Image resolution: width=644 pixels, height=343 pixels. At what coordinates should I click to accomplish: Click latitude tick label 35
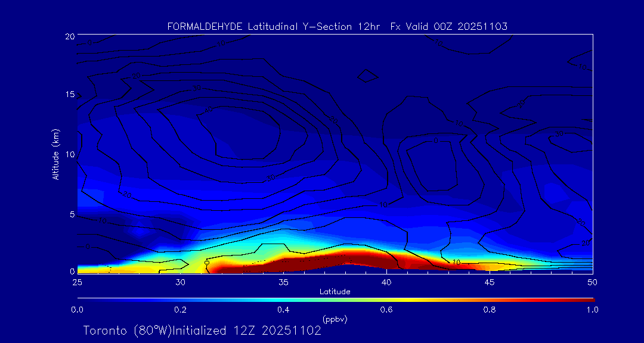click(283, 282)
